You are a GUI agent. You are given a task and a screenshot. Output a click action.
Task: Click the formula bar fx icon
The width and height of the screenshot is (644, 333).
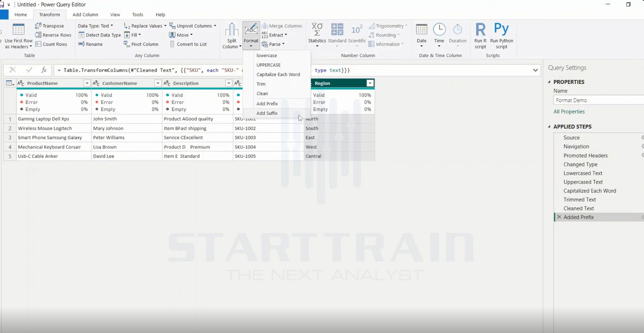click(x=44, y=70)
